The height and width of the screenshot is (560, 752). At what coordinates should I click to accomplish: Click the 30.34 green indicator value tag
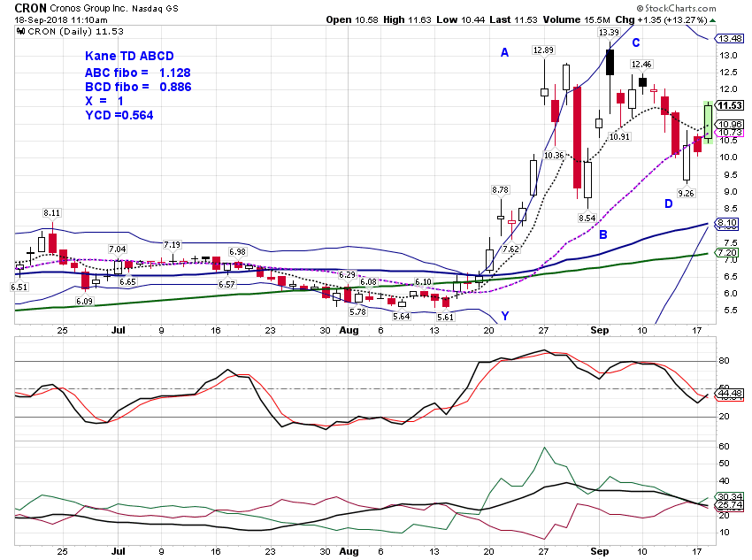[730, 496]
